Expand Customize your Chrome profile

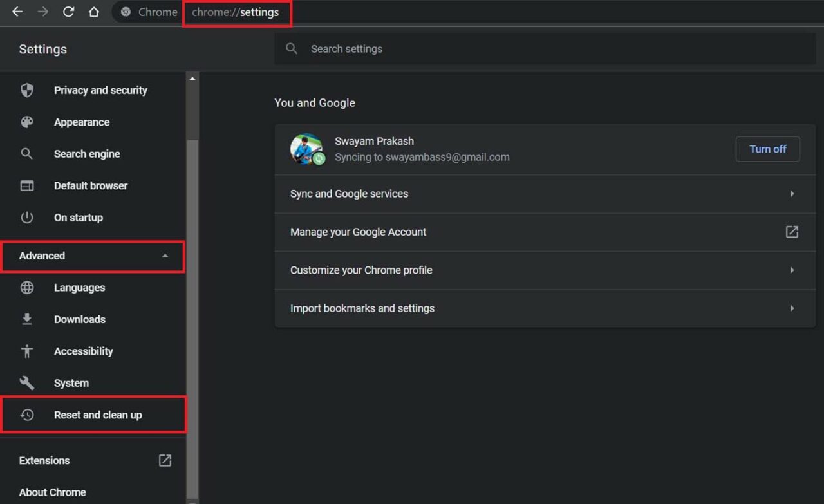[545, 270]
